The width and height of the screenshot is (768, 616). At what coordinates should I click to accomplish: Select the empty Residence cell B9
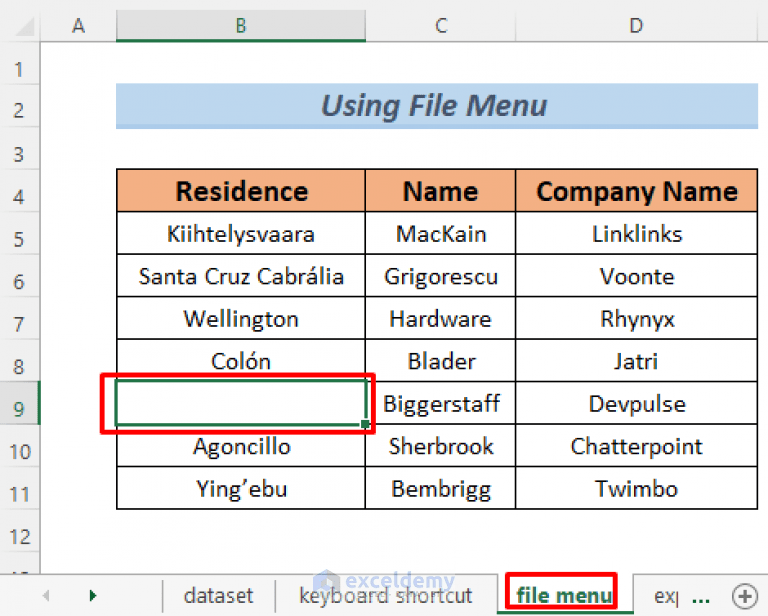[241, 403]
